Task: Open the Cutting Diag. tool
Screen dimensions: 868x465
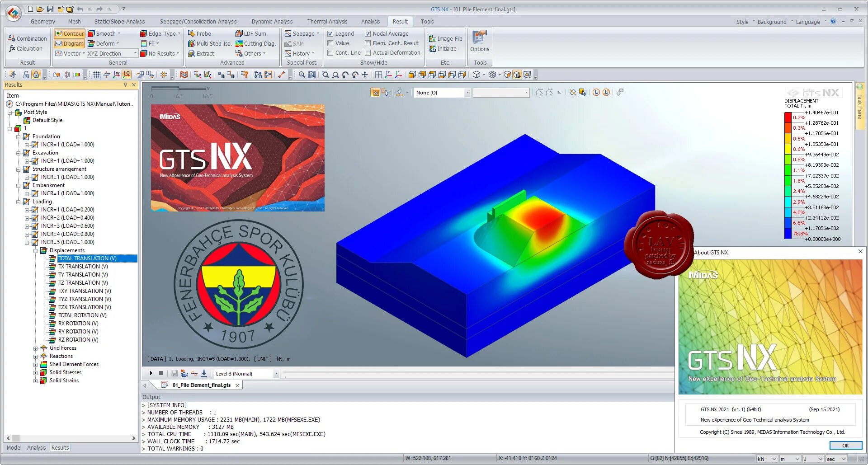Action: point(255,43)
